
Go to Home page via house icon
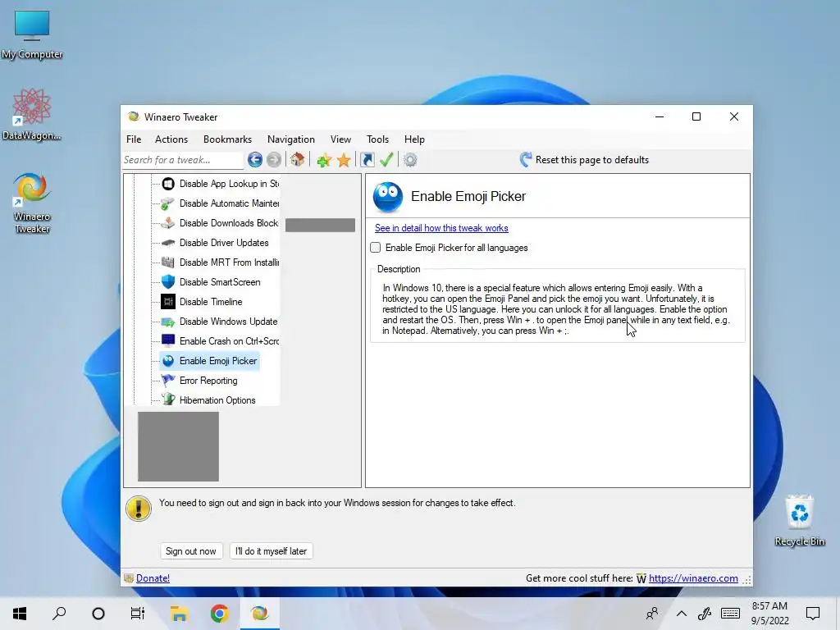(x=297, y=160)
